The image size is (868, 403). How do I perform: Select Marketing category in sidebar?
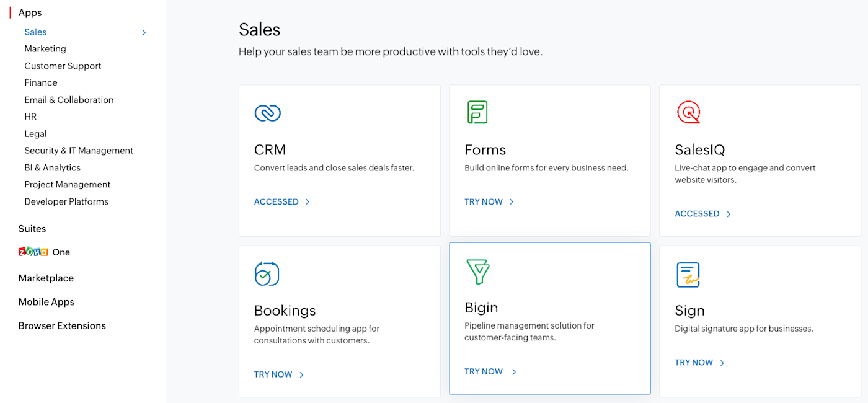tap(45, 48)
